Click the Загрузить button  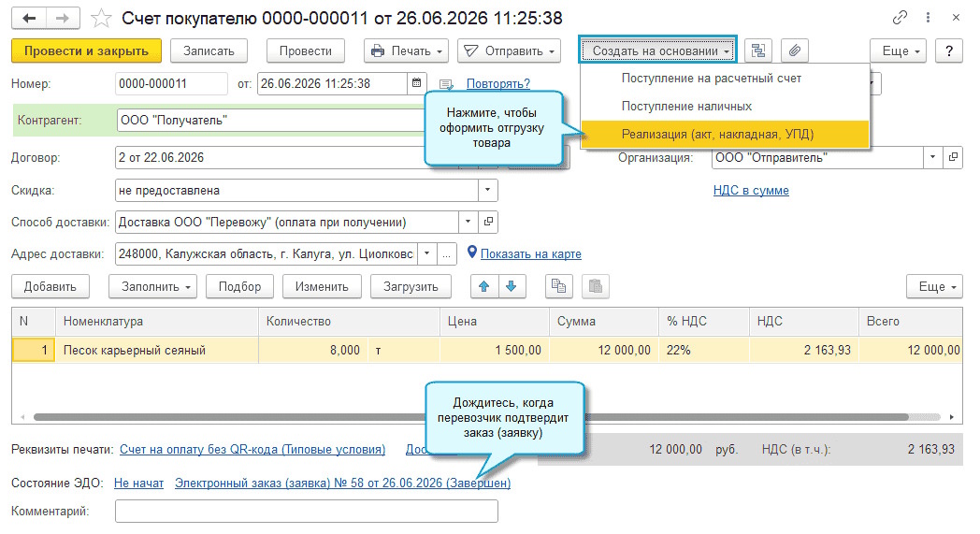(411, 286)
